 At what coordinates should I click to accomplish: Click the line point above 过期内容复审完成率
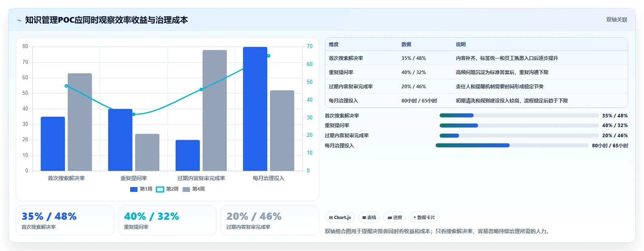[201, 89]
